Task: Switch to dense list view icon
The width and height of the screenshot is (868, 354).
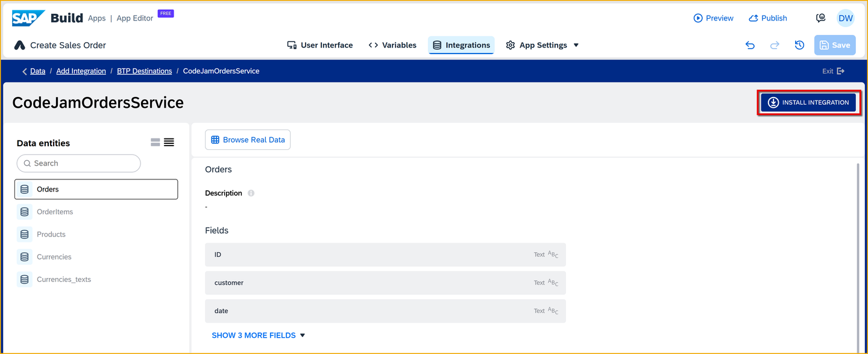Action: click(169, 143)
